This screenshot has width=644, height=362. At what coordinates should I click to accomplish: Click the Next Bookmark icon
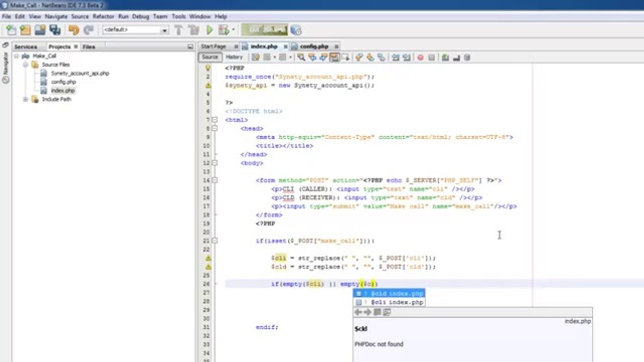(x=370, y=57)
